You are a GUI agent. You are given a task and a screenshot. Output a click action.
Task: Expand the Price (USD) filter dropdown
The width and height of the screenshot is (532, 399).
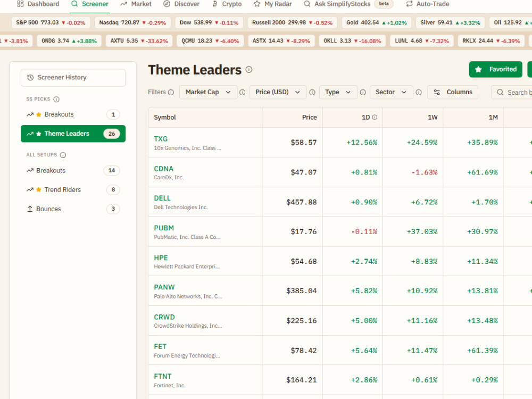(278, 92)
